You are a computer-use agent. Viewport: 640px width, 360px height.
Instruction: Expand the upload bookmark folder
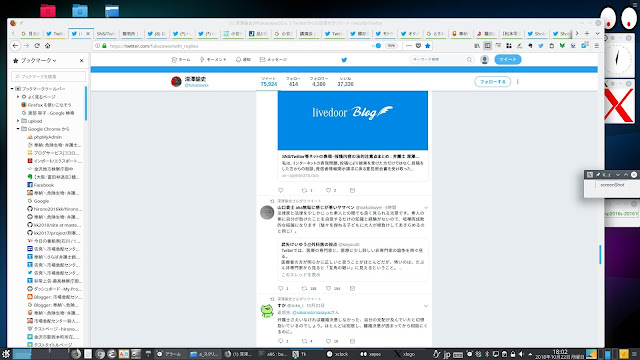tap(18, 121)
